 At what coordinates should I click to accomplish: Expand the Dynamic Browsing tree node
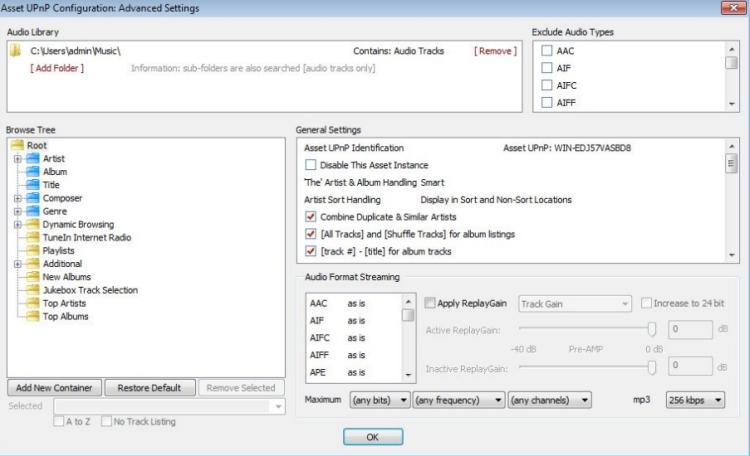click(18, 224)
